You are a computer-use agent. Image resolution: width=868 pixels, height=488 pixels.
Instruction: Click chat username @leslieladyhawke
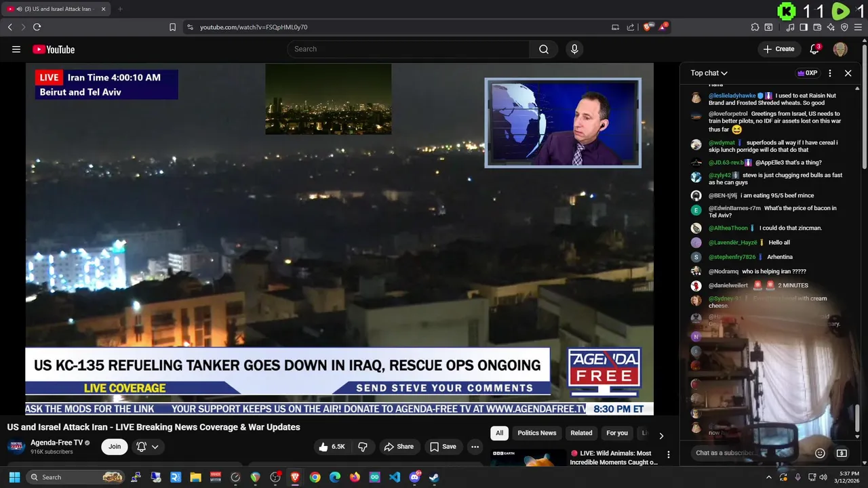tap(732, 96)
